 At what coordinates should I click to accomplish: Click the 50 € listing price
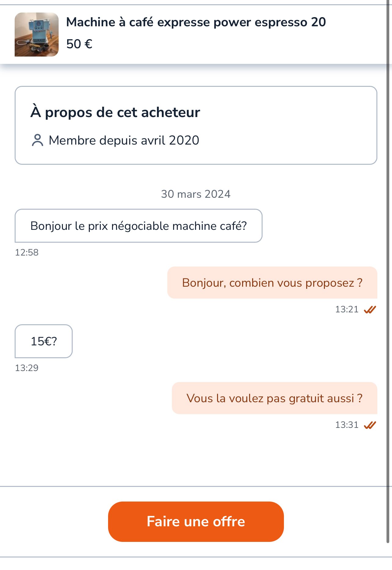pos(79,44)
